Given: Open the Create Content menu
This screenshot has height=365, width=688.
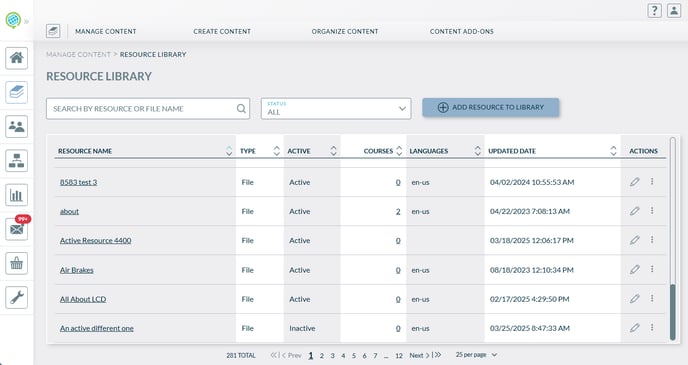Looking at the screenshot, I should (222, 32).
